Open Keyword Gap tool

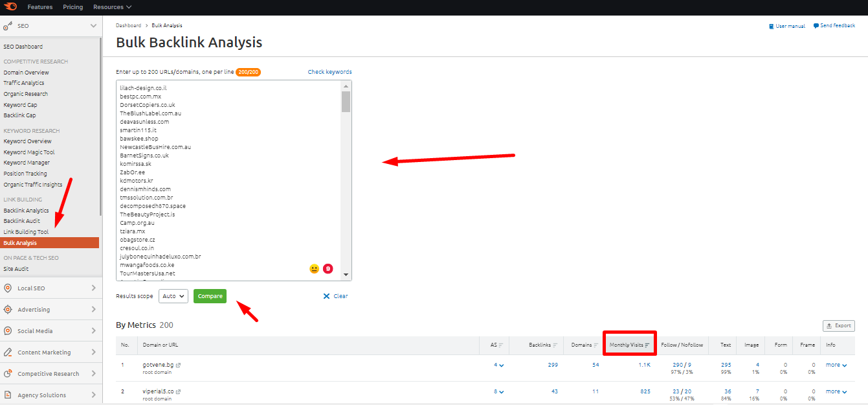pos(20,105)
